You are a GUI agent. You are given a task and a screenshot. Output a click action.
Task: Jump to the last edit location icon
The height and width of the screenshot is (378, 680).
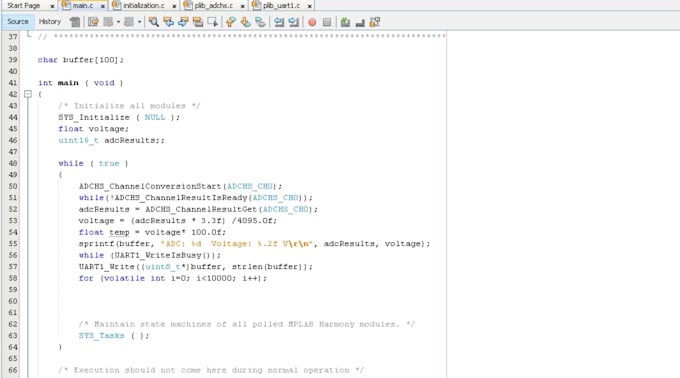coord(93,22)
